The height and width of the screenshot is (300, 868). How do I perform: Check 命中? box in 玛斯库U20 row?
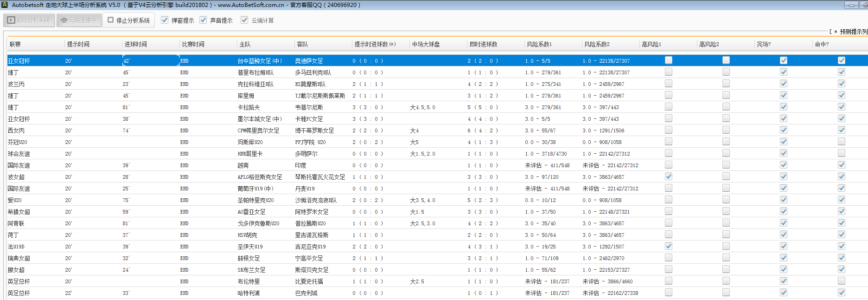click(841, 142)
